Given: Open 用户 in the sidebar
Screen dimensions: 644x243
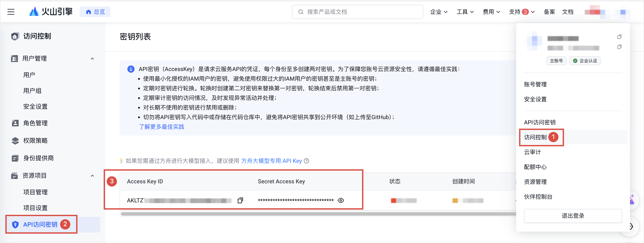Looking at the screenshot, I should pyautogui.click(x=29, y=75).
